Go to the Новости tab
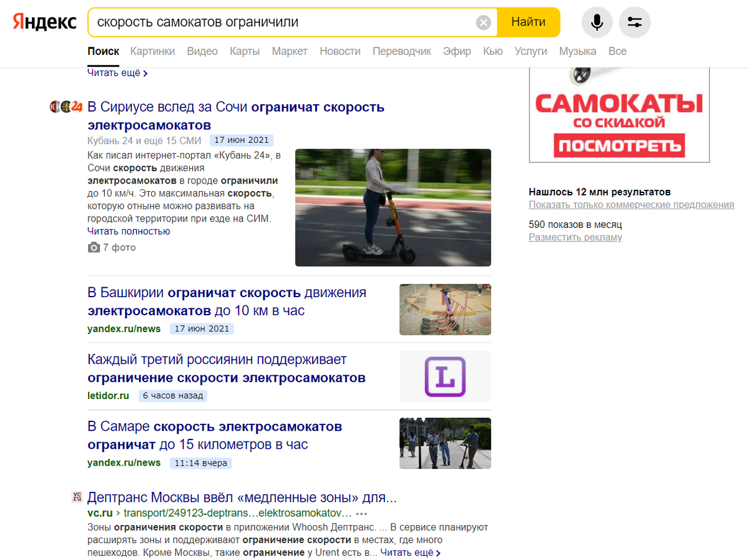The image size is (749, 560). click(340, 51)
